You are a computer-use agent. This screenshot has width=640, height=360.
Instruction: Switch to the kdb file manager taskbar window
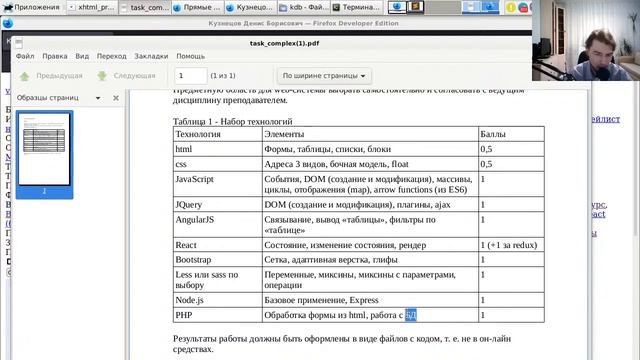(303, 7)
